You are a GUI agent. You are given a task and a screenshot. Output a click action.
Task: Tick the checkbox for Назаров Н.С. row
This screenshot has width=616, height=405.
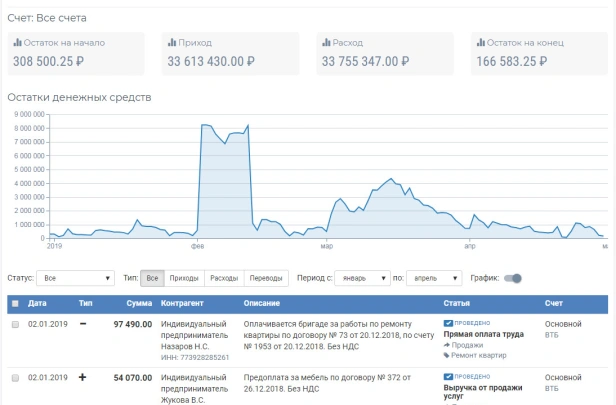(15, 324)
